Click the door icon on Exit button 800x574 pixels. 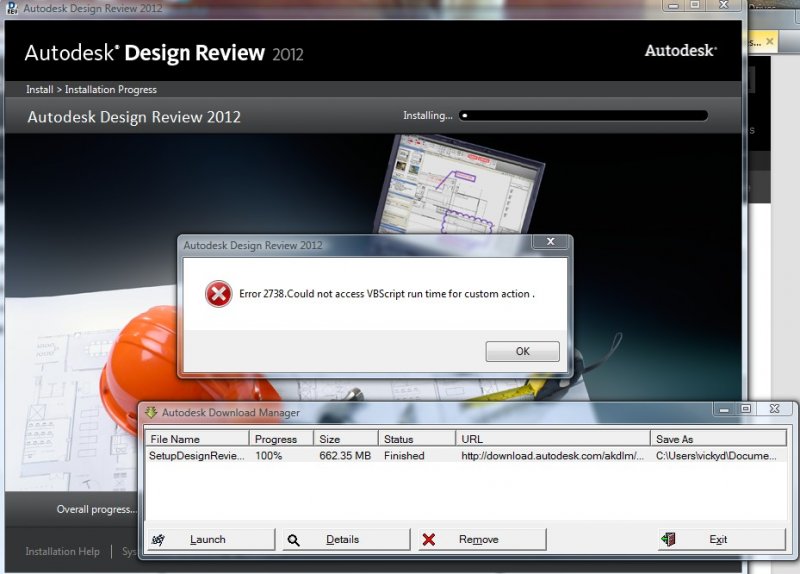coord(668,539)
